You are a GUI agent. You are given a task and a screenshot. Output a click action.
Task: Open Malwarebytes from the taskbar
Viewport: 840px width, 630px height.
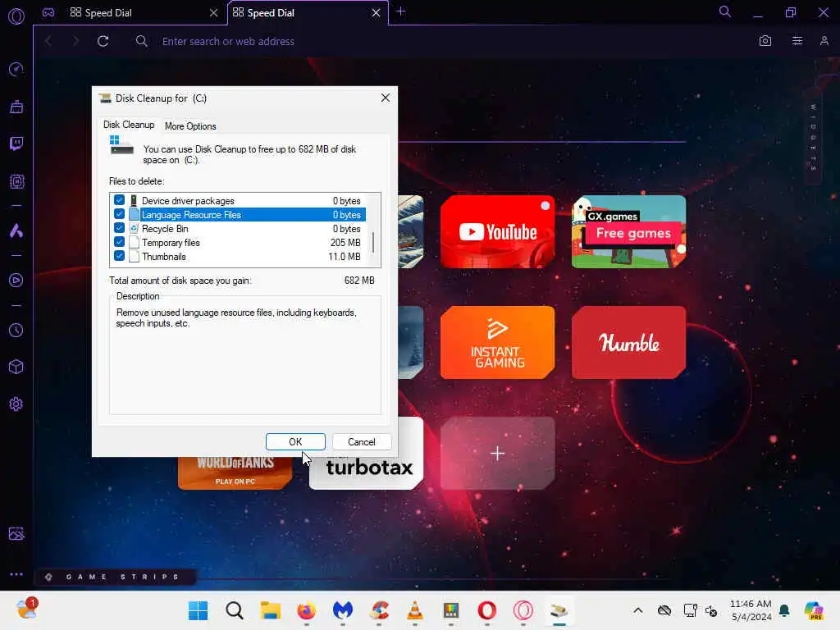coord(343,610)
